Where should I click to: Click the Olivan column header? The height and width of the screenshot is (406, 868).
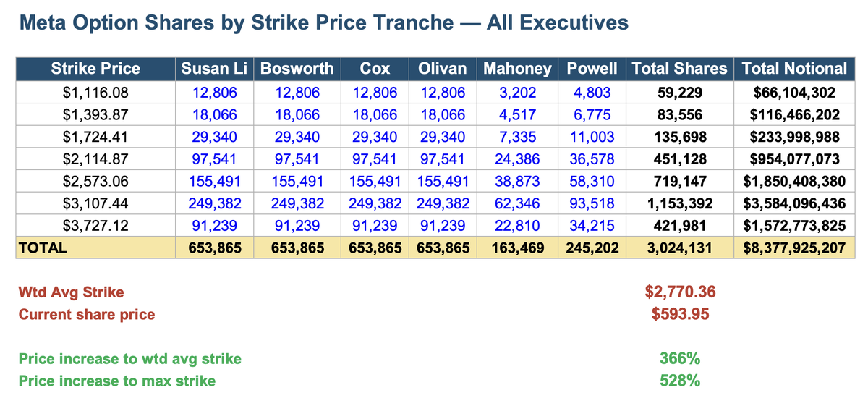click(442, 69)
